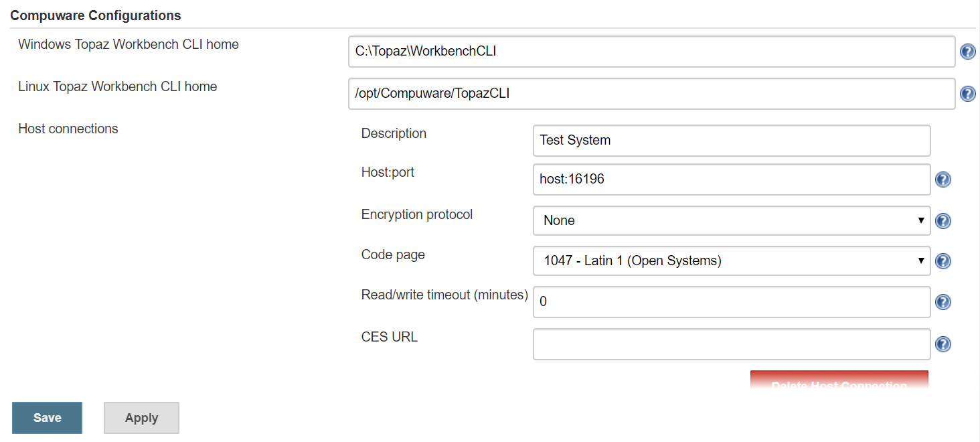Click the Read/write timeout value field
This screenshot has height=442, width=980.
pos(731,302)
